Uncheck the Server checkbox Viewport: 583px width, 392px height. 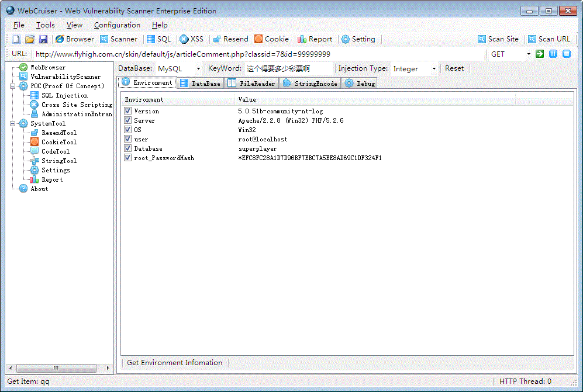128,120
